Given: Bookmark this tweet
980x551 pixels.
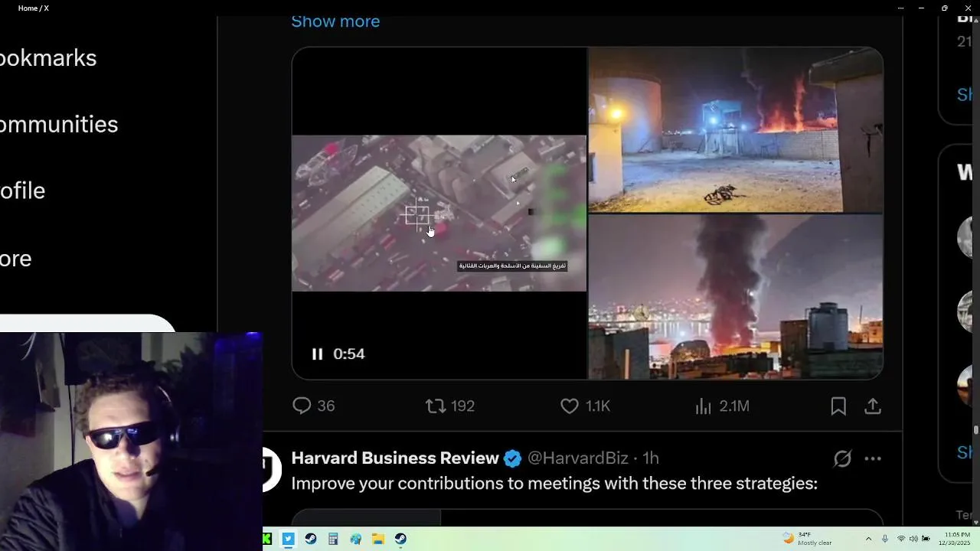Looking at the screenshot, I should pos(838,406).
